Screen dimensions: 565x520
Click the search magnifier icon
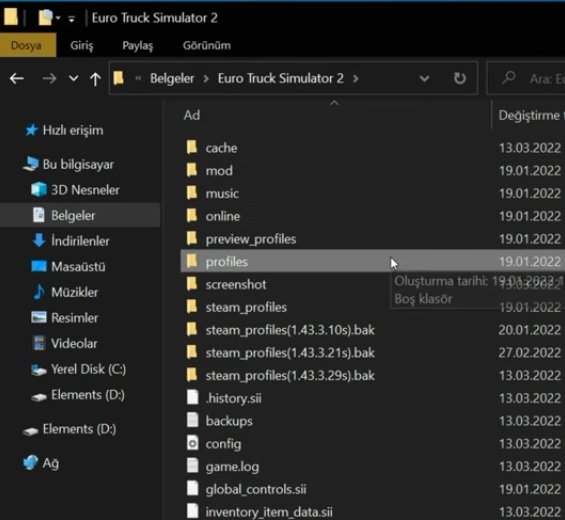(508, 77)
